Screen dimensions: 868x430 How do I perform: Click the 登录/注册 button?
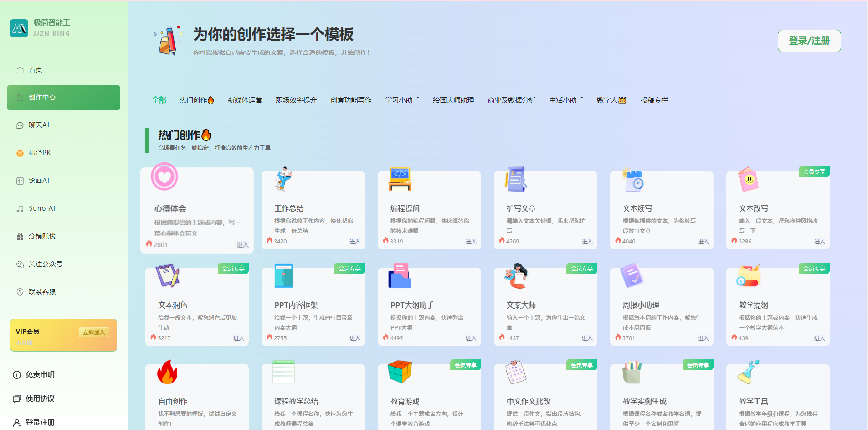pyautogui.click(x=809, y=41)
